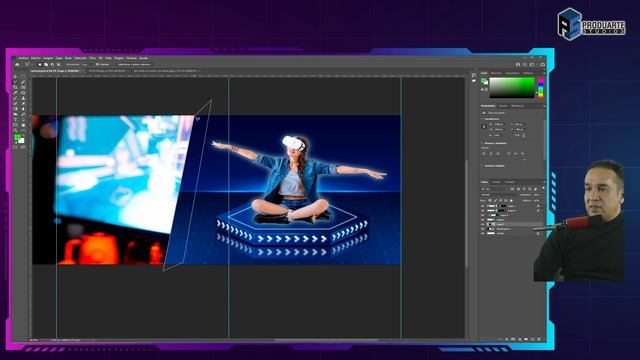Open the Ventana menu
The width and height of the screenshot is (640, 360).
(x=131, y=58)
